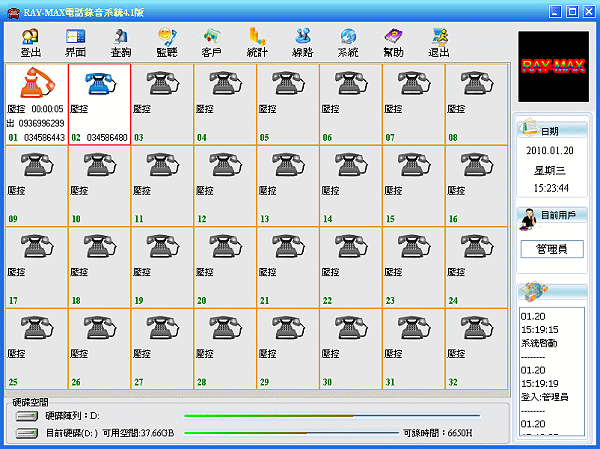Viewport: 600px width, 449px height.
Task: Click line number 22 label
Action: (327, 301)
